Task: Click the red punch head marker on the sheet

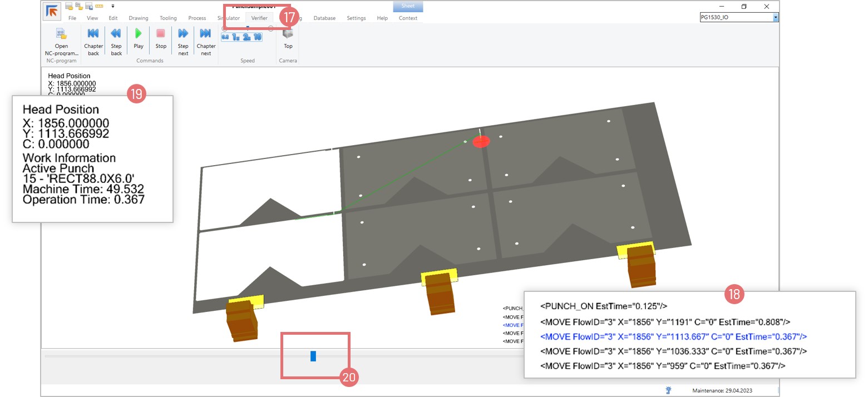Action: (481, 142)
